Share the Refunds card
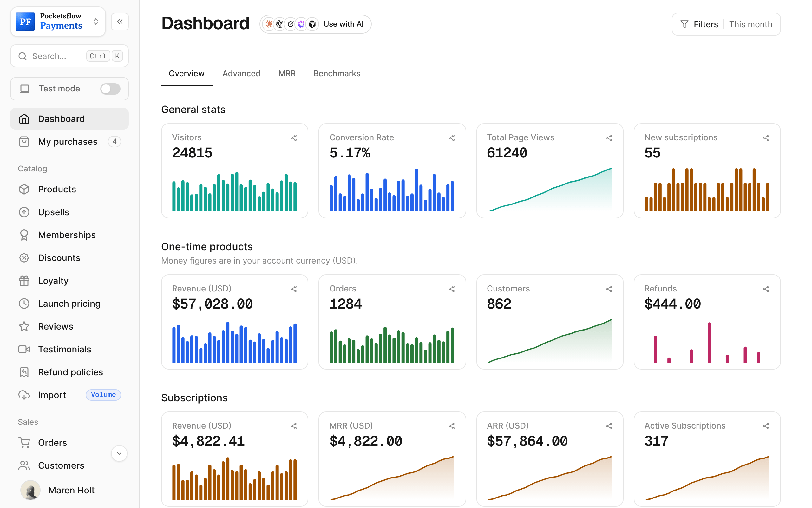The image size is (812, 508). (766, 289)
